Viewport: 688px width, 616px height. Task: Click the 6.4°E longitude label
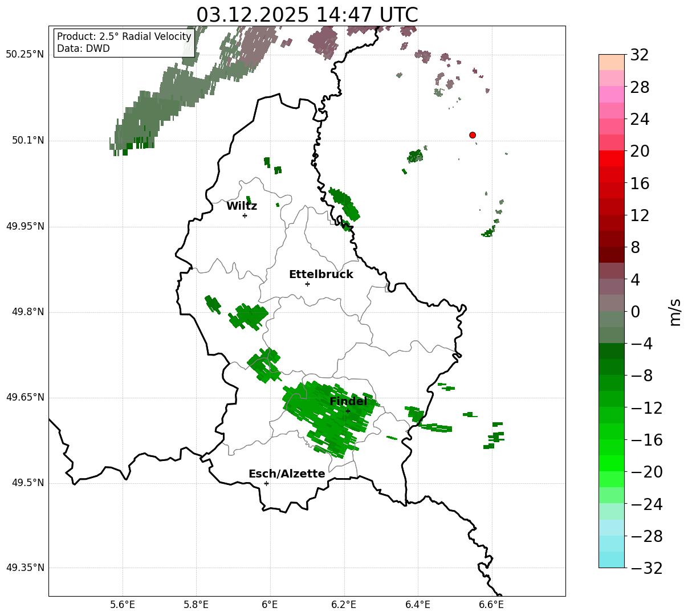(418, 605)
